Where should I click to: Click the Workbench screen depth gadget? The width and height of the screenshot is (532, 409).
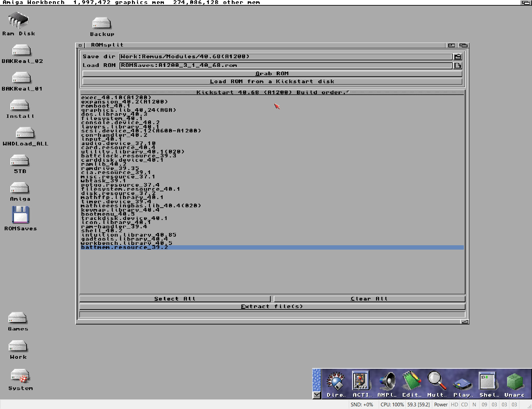point(526,3)
